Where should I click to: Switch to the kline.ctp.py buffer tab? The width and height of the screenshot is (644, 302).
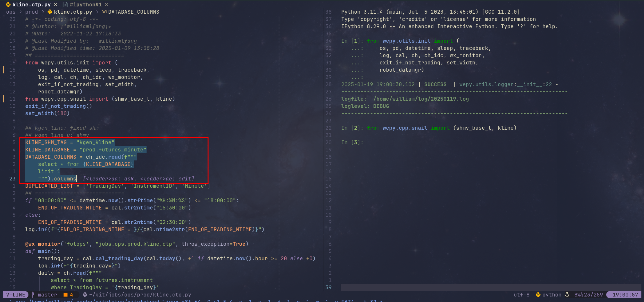click(x=31, y=4)
